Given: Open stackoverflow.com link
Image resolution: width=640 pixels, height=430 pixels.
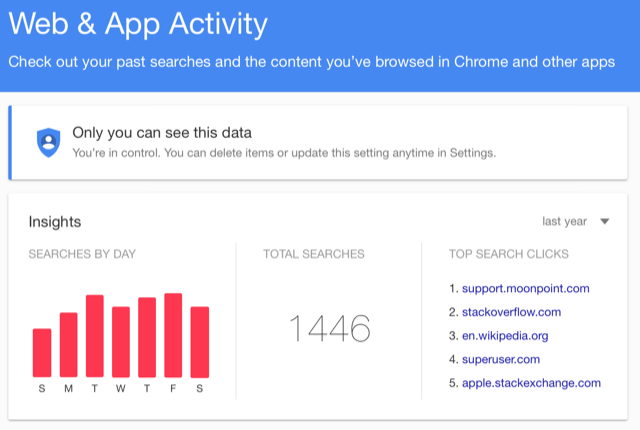Looking at the screenshot, I should (511, 312).
